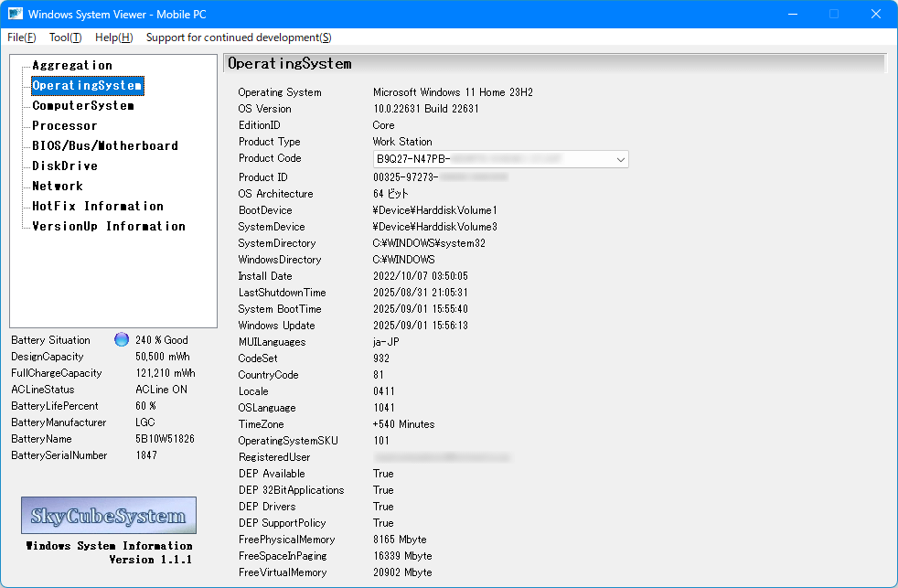Select HotFix Information in the tree
The height and width of the screenshot is (588, 898).
click(98, 206)
